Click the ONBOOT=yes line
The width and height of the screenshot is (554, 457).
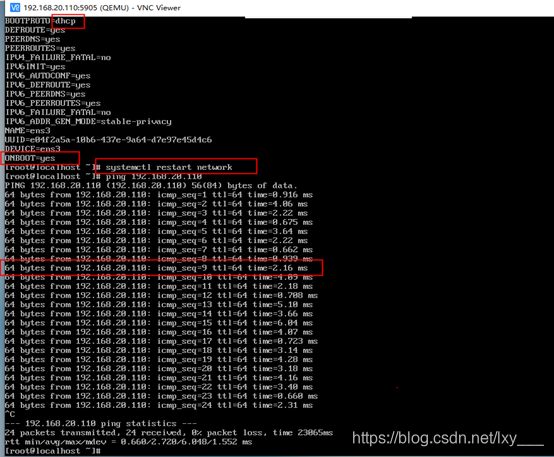30,158
